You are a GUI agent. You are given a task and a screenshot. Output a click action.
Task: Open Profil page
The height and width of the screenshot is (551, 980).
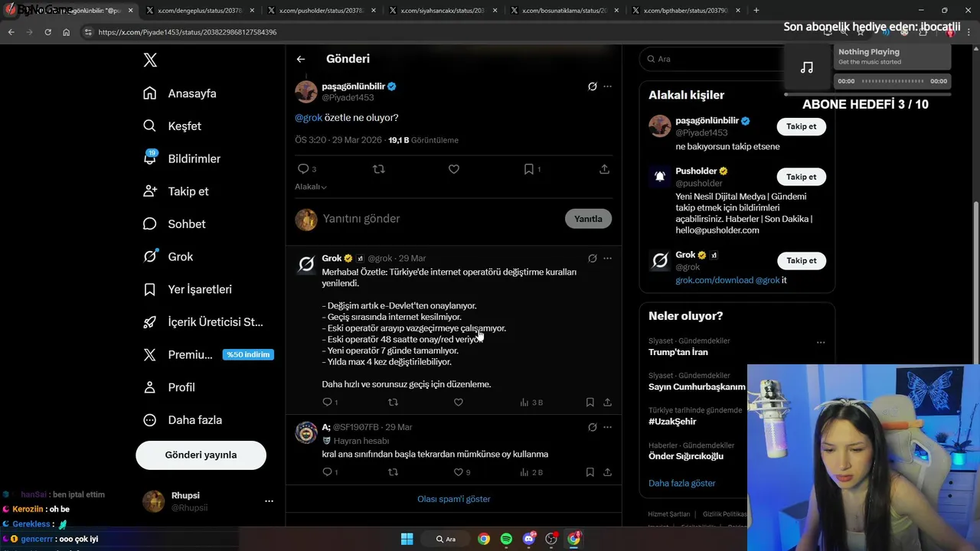coord(168,387)
